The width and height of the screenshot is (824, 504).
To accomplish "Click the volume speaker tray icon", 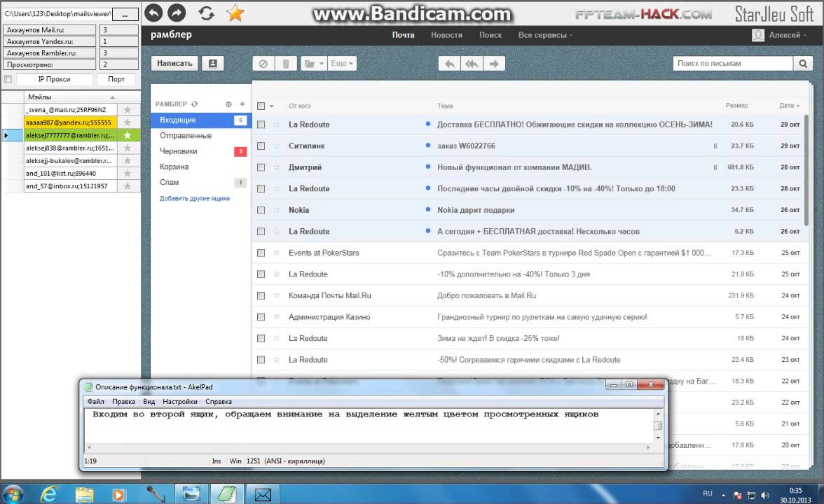I will (765, 495).
